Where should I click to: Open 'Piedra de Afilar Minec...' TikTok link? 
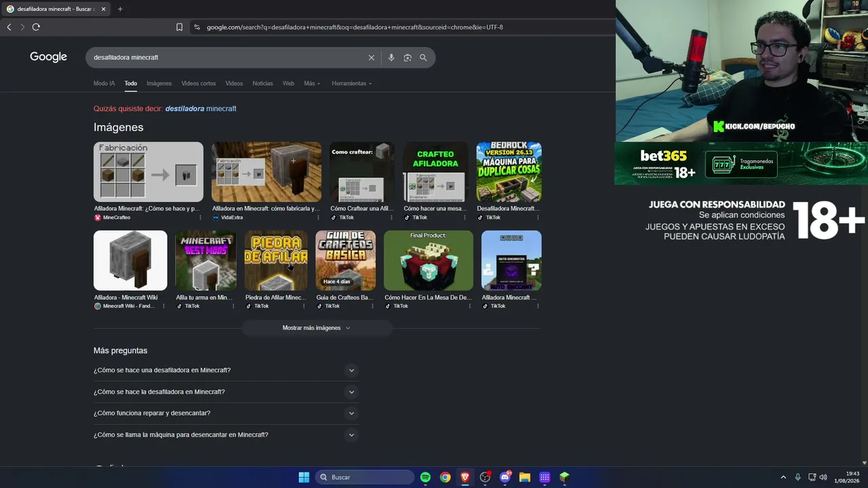(x=275, y=298)
